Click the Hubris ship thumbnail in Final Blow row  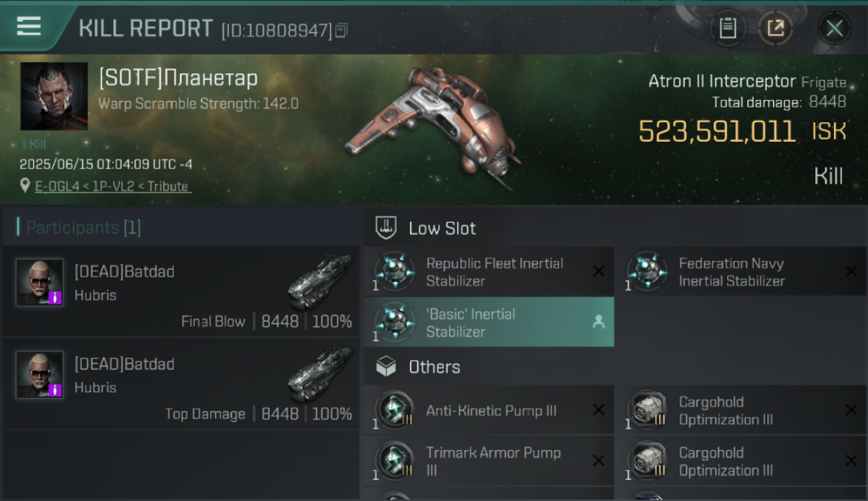click(x=320, y=281)
